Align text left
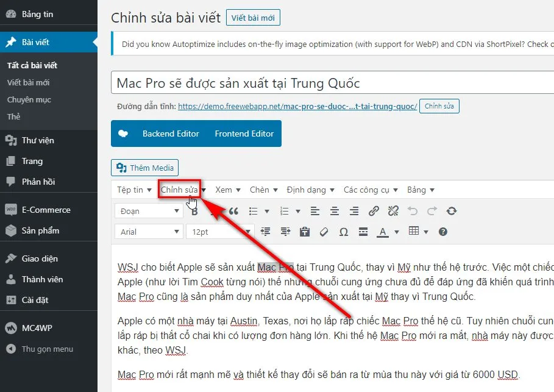The image size is (554, 392). (x=315, y=212)
